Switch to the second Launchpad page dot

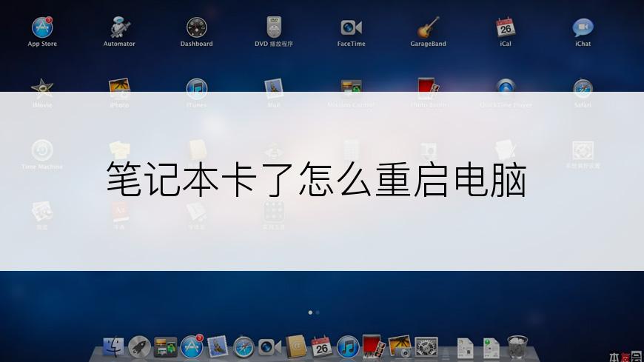coord(318,312)
